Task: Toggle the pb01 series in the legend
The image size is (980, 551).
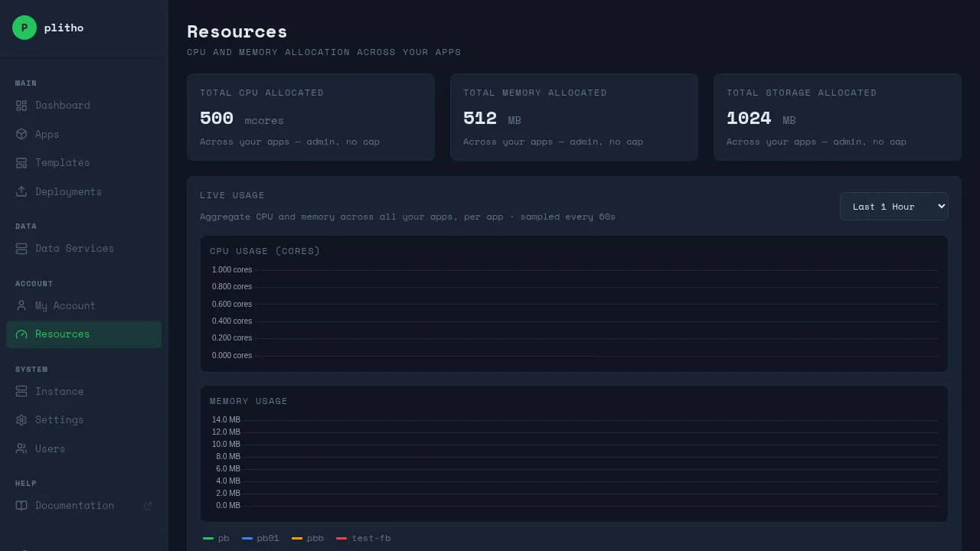Action: 260,538
